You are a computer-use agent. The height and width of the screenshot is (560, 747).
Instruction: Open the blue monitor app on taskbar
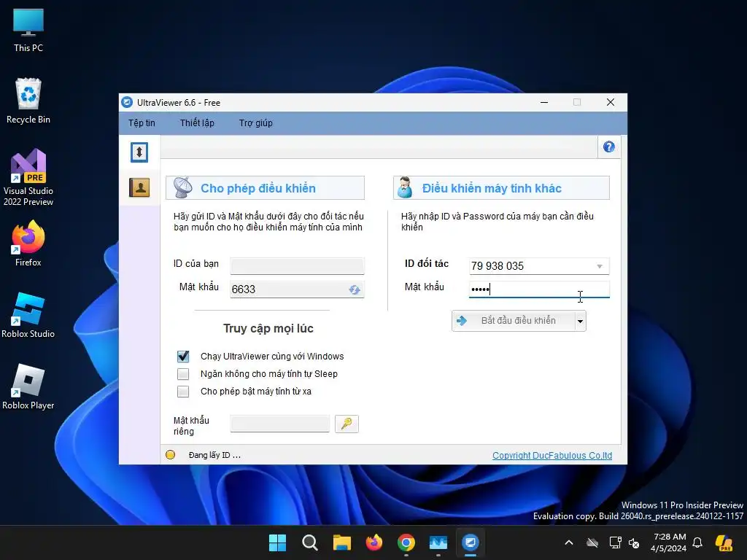point(438,542)
